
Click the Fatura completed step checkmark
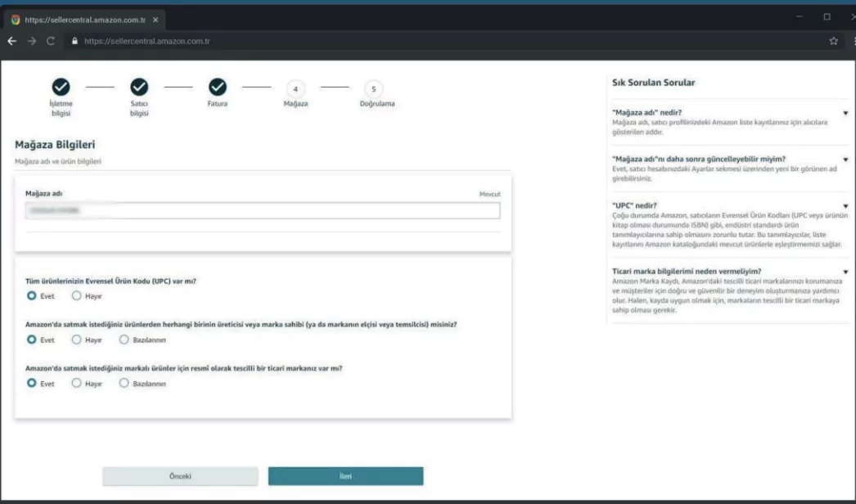(x=218, y=87)
